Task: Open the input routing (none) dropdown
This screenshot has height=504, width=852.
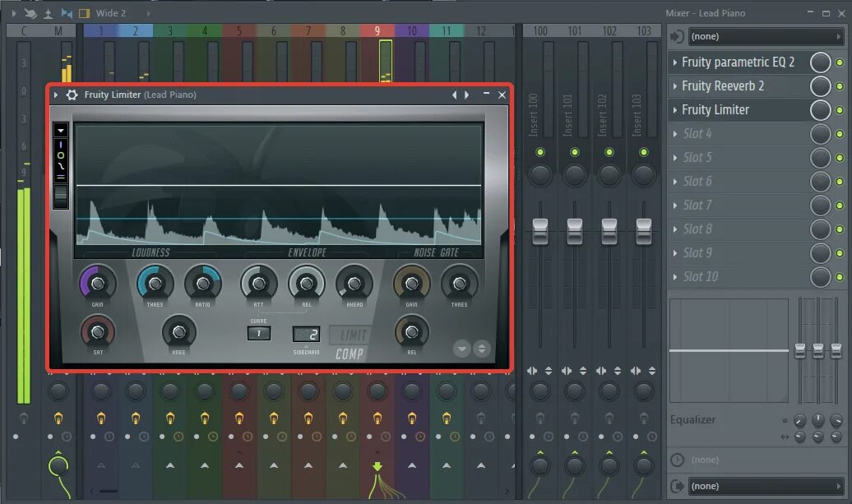Action: click(765, 36)
